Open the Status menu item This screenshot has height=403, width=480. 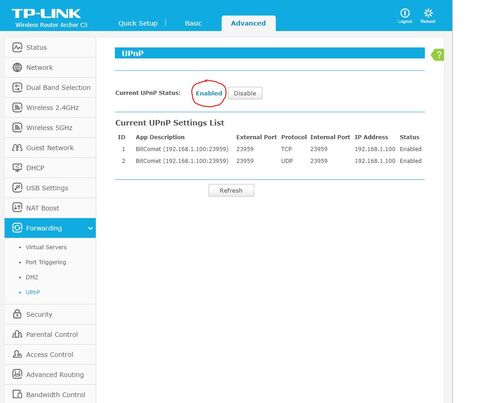[50, 47]
